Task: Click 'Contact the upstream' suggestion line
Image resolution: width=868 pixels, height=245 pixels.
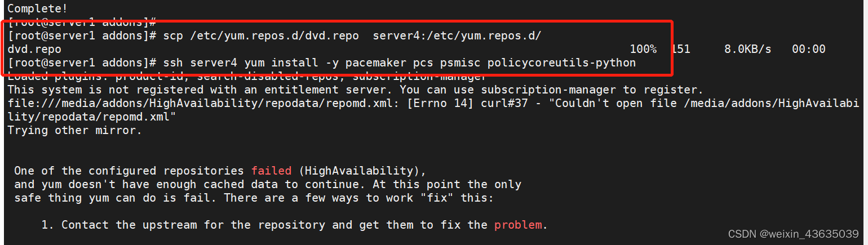Action: (x=294, y=225)
